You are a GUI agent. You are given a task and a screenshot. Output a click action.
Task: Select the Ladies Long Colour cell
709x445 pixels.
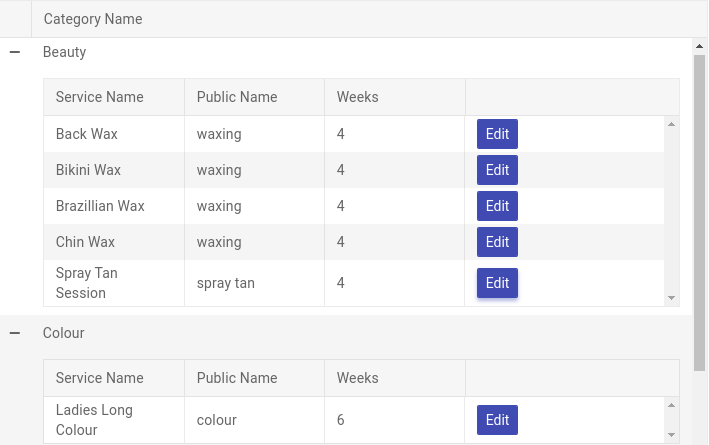pos(94,420)
